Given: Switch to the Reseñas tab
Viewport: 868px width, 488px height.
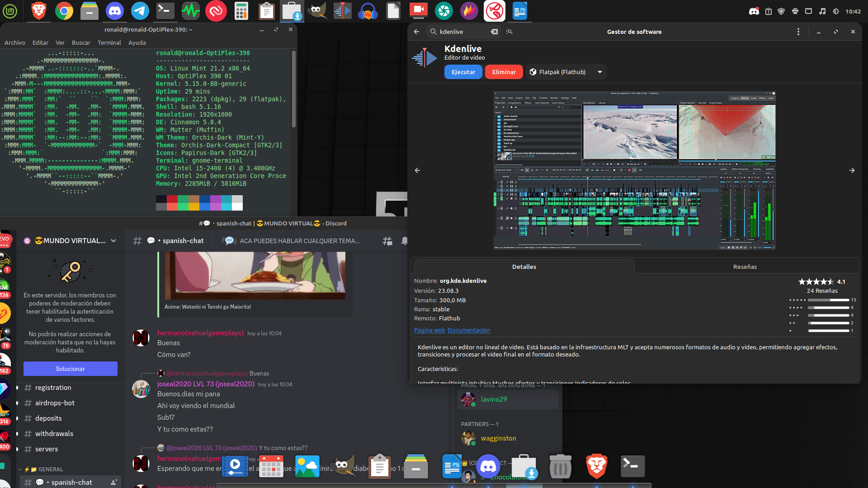Looking at the screenshot, I should click(745, 267).
